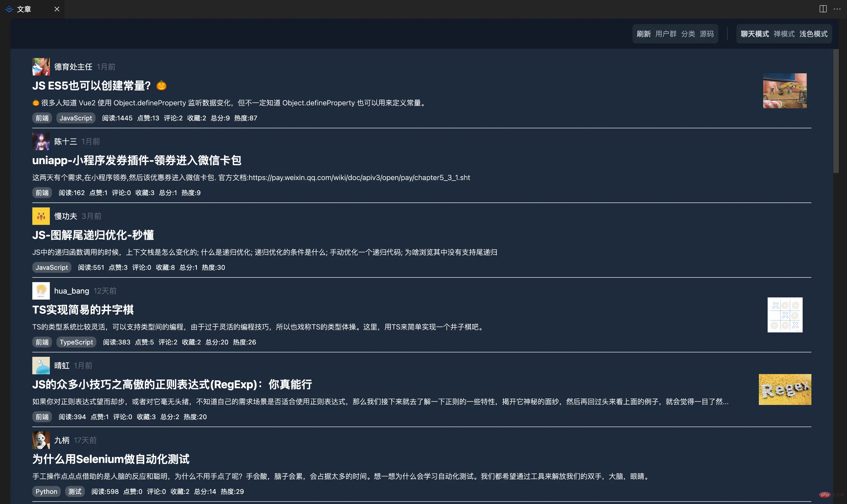Click hua_bang's avatar icon

41,291
